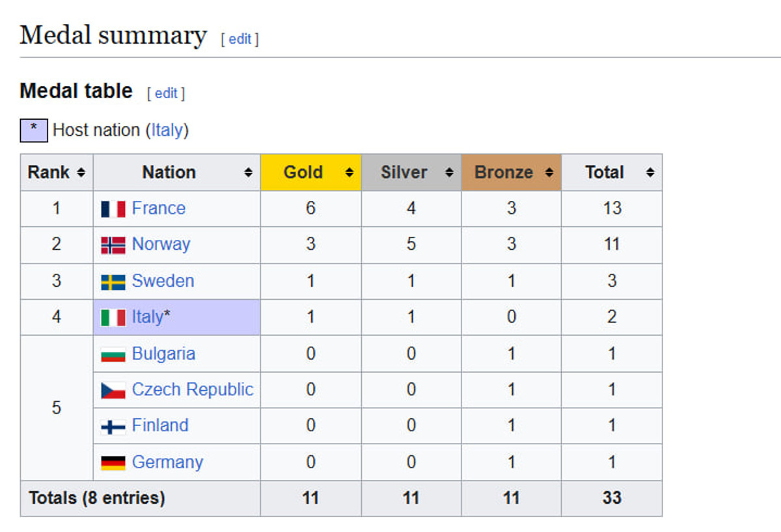Edit the Medal summary section
The height and width of the screenshot is (532, 781).
240,39
